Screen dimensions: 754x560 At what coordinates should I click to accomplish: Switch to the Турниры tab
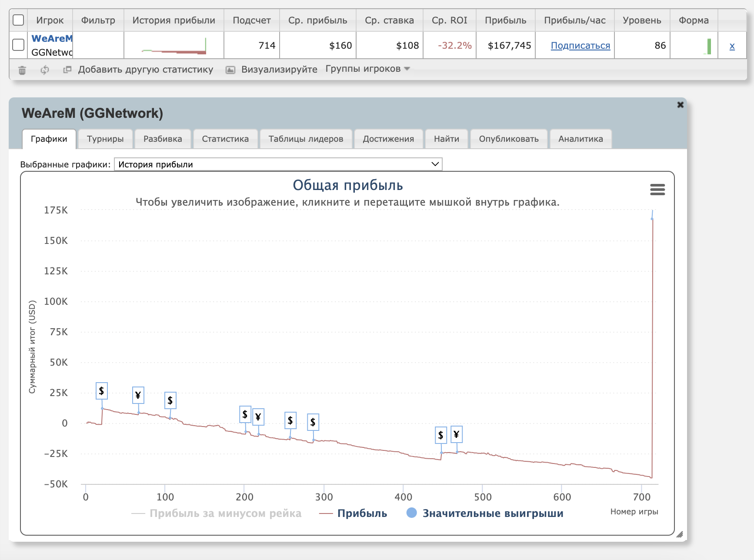pos(105,139)
